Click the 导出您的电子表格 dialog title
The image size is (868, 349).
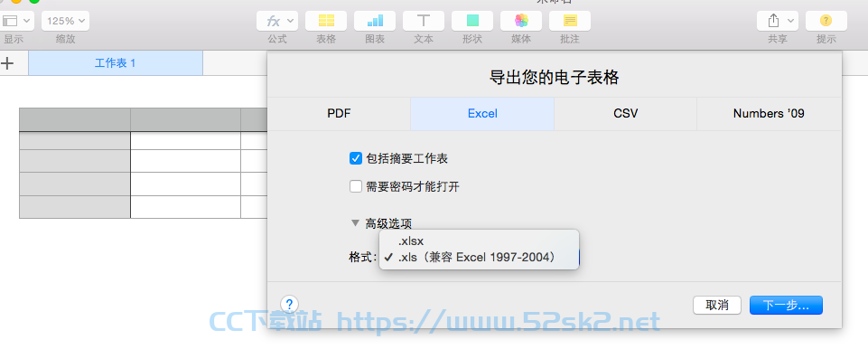(x=554, y=78)
